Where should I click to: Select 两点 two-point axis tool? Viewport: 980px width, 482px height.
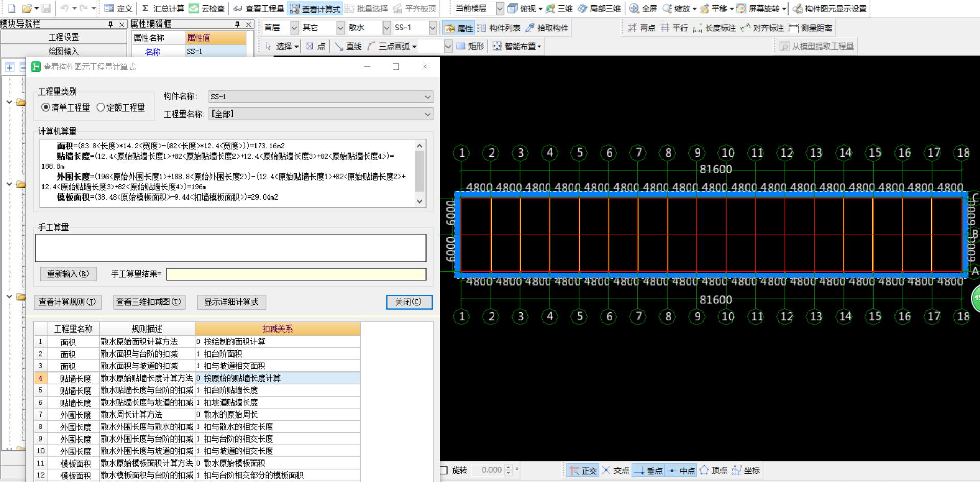coord(642,28)
